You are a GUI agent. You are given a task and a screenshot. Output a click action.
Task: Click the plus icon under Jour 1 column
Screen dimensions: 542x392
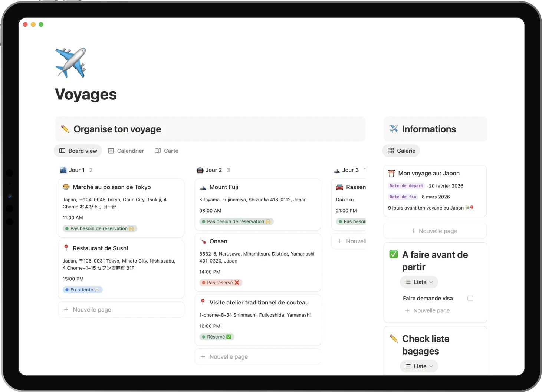tap(66, 309)
